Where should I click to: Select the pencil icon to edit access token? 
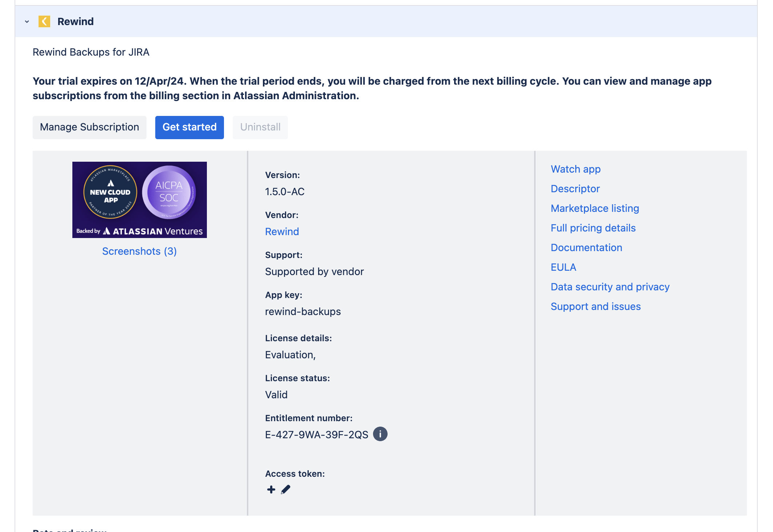(286, 489)
